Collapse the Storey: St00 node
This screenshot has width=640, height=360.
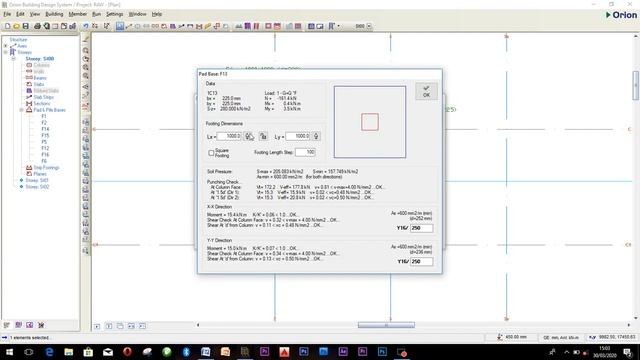pos(13,59)
